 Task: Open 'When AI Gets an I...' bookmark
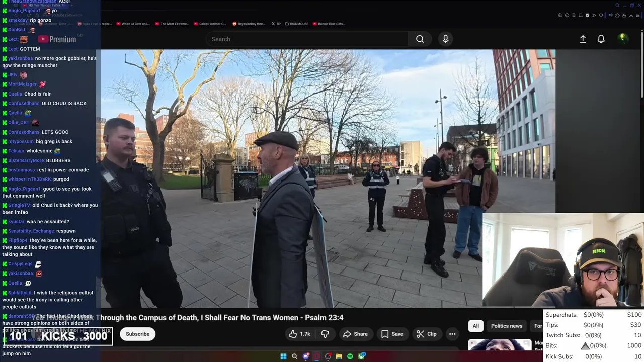[133, 24]
